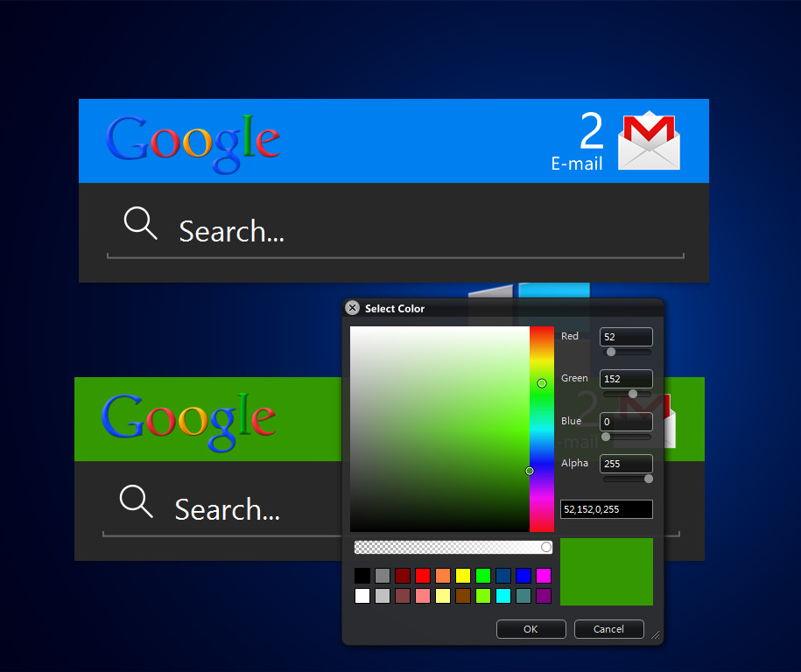The height and width of the screenshot is (672, 801).
Task: Pick the bright yellow color swatch
Action: 463,576
